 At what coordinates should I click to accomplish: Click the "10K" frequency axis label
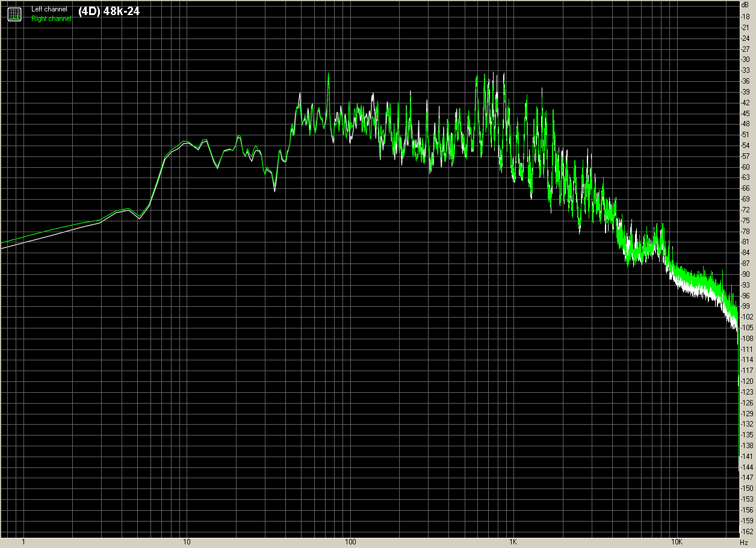coord(677,543)
